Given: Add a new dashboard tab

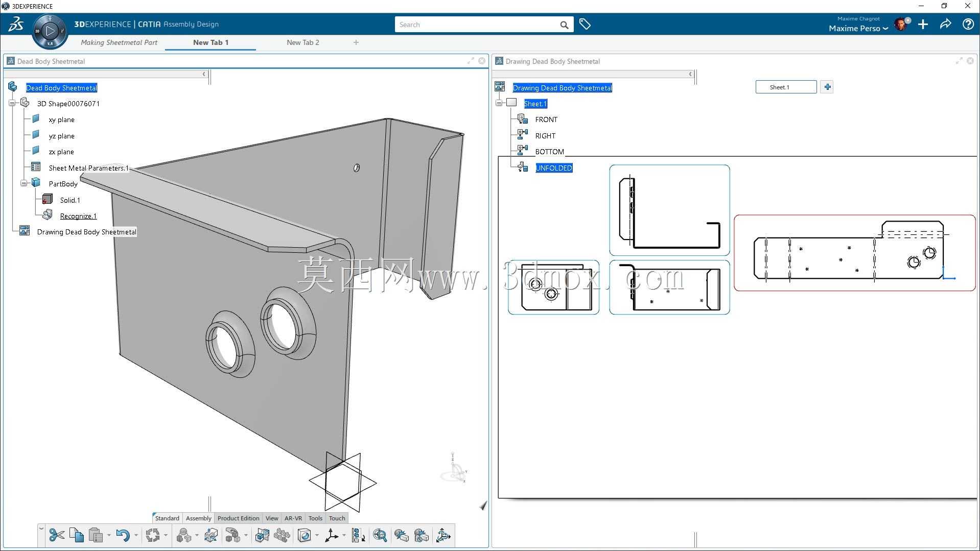Looking at the screenshot, I should [x=356, y=42].
